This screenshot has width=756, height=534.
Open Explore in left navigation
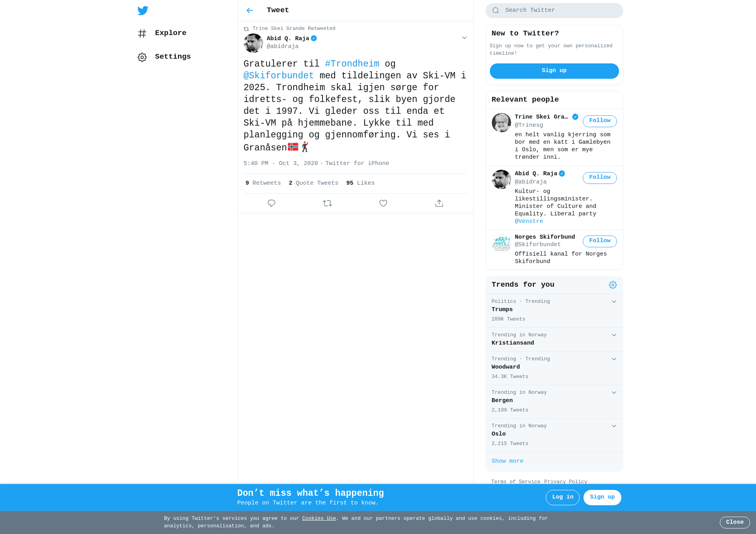(162, 33)
